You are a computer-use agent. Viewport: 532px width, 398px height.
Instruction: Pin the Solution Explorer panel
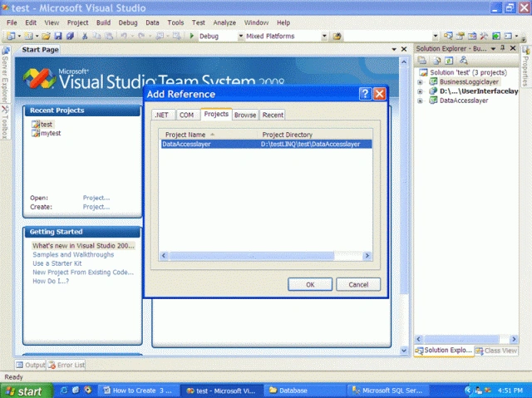coord(503,48)
